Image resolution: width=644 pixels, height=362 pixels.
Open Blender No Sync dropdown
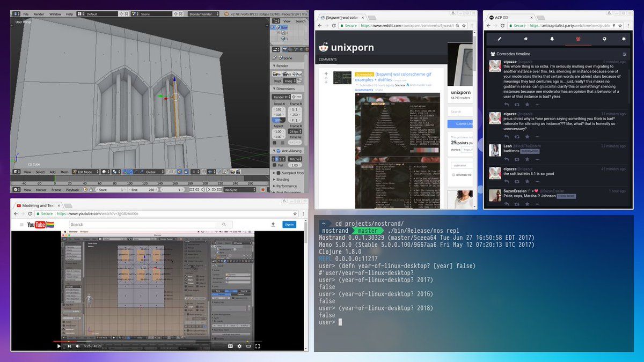tap(239, 190)
